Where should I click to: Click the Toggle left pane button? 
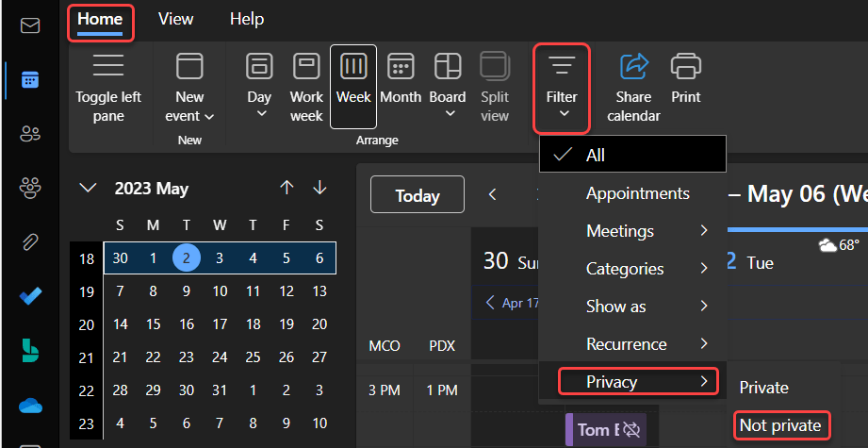(108, 87)
